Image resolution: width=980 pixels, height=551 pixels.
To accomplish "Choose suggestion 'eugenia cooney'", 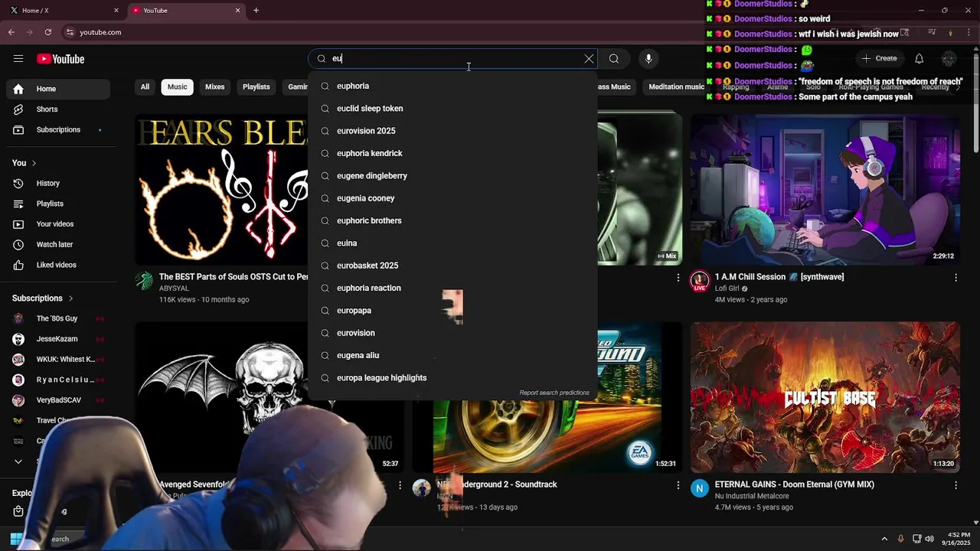I will tap(452, 198).
